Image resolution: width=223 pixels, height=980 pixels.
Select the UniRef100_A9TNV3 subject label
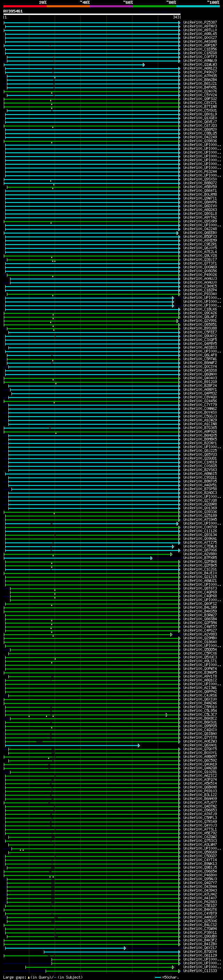[200, 26]
